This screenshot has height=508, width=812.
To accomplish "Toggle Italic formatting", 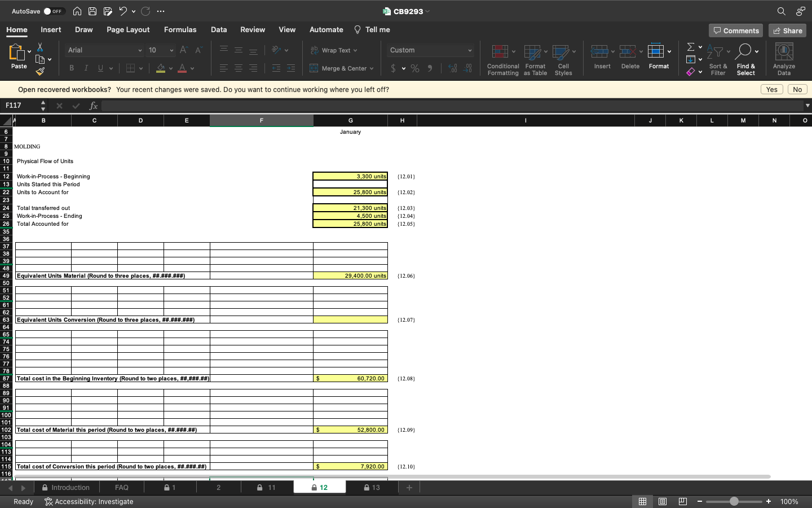I will pyautogui.click(x=86, y=68).
